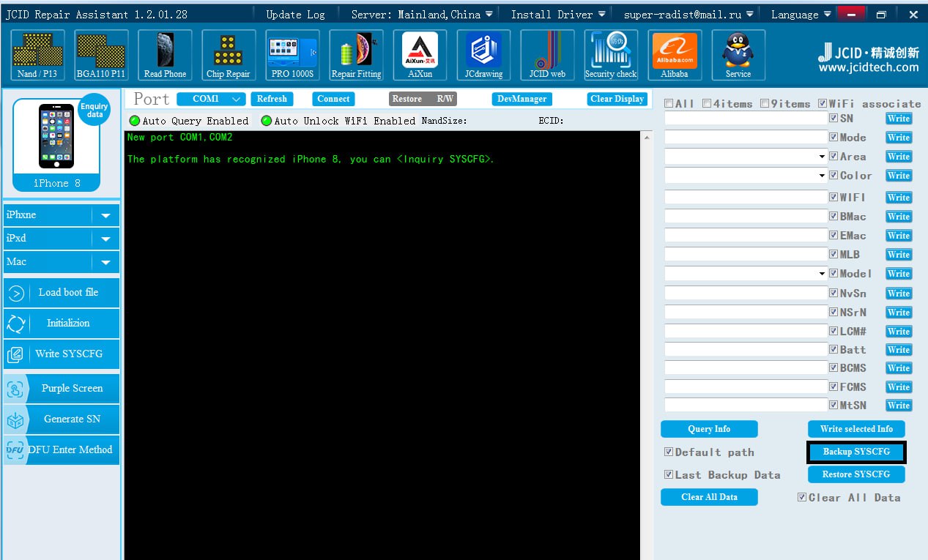Click the Clear Display button
The width and height of the screenshot is (928, 560).
617,99
